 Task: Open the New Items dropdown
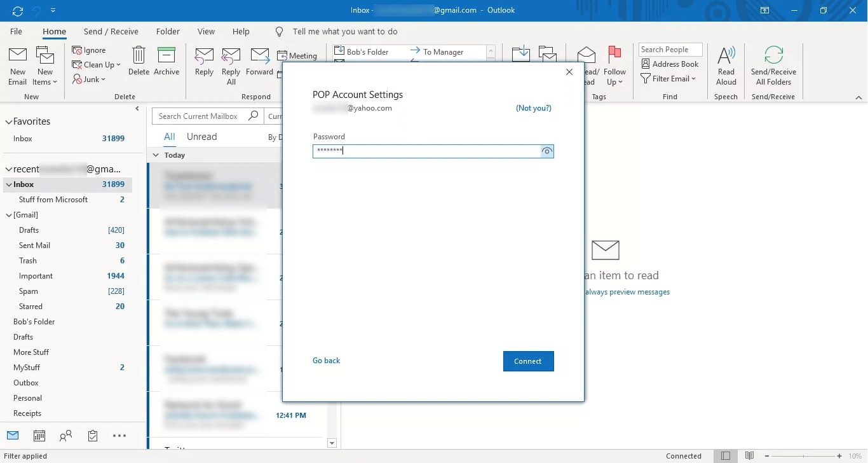coord(45,66)
